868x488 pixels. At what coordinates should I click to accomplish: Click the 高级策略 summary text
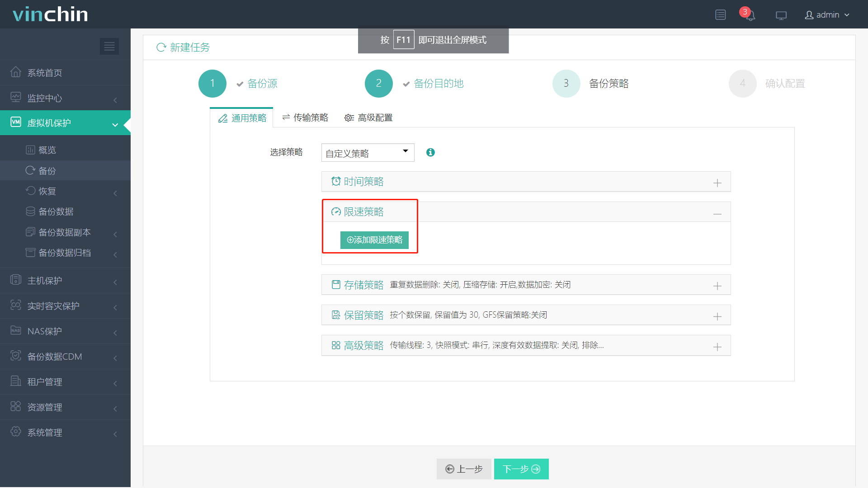pyautogui.click(x=497, y=345)
